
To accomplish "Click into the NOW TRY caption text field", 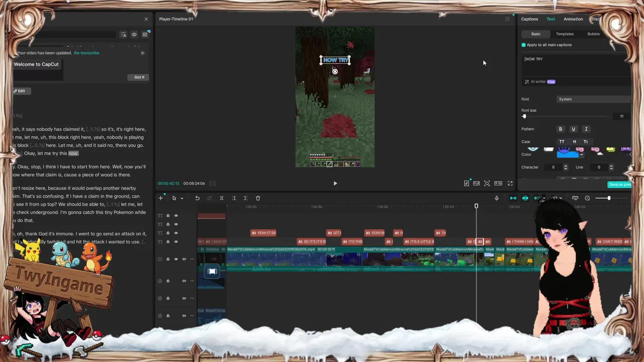I will [576, 64].
